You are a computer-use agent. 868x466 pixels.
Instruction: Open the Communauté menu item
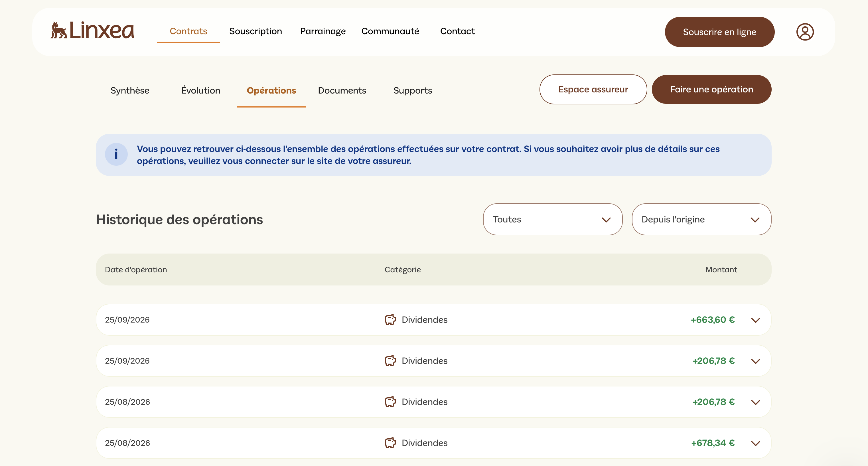[390, 31]
